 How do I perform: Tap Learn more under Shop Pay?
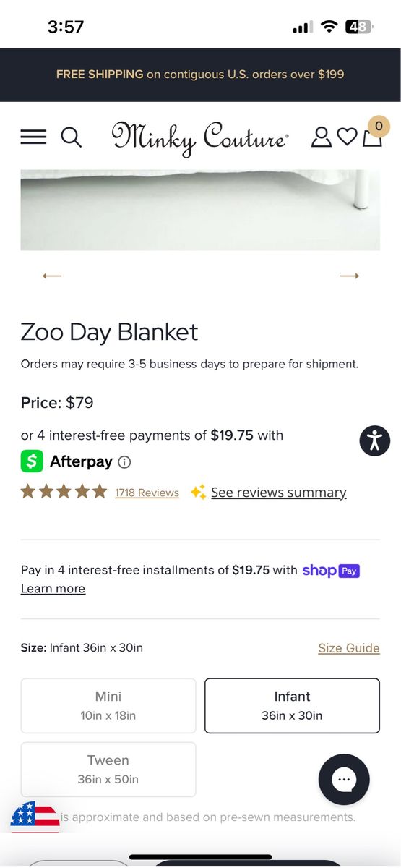(x=53, y=589)
